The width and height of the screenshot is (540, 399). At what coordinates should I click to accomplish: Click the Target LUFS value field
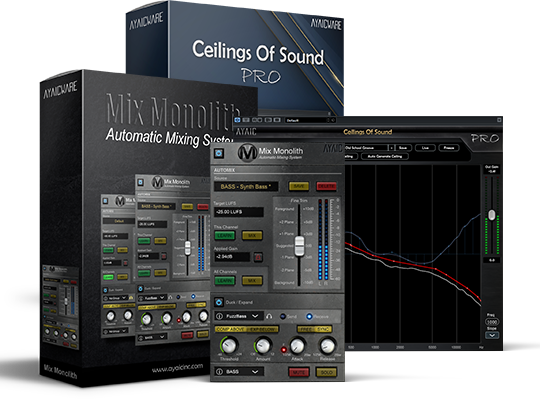tap(239, 212)
